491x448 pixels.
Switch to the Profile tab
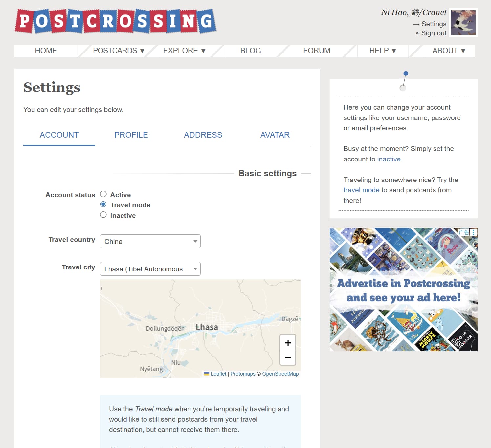click(131, 135)
